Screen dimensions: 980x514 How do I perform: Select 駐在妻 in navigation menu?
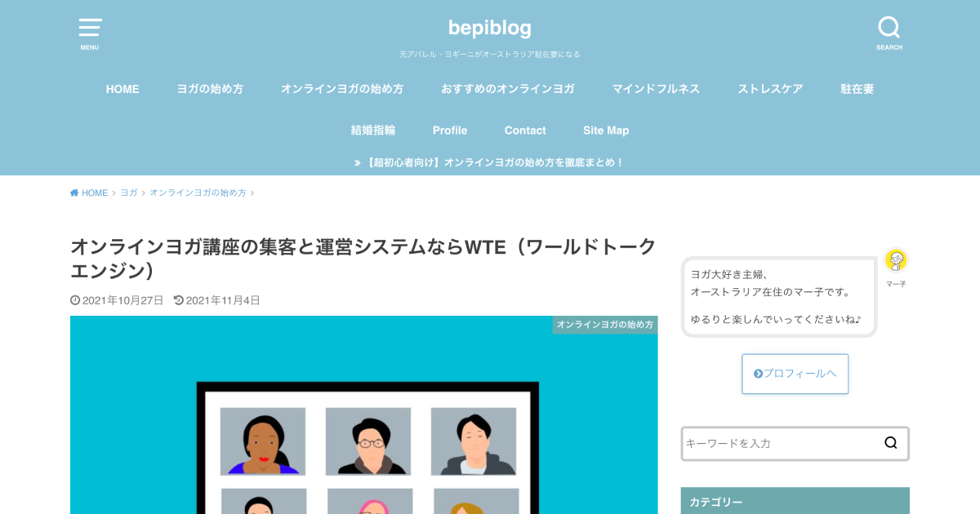(857, 89)
